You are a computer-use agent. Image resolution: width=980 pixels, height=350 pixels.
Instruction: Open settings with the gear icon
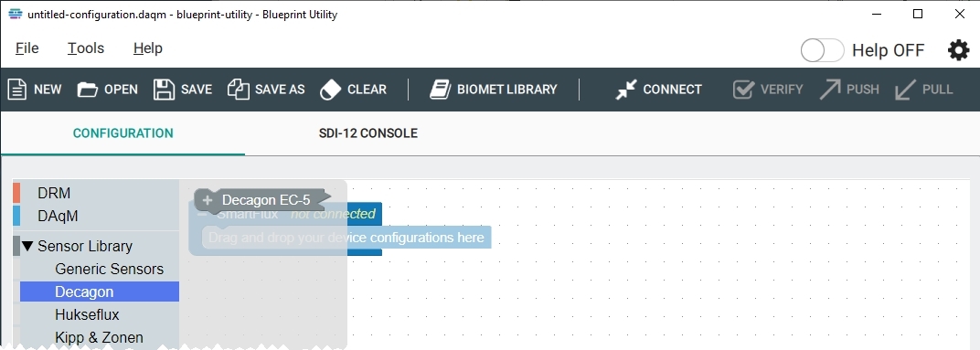click(x=959, y=50)
